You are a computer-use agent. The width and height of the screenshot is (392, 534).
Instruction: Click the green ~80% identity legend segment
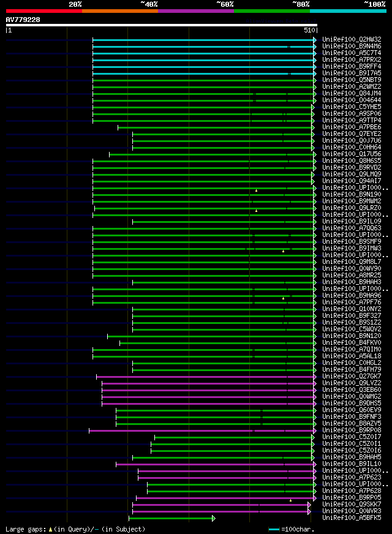(272, 11)
